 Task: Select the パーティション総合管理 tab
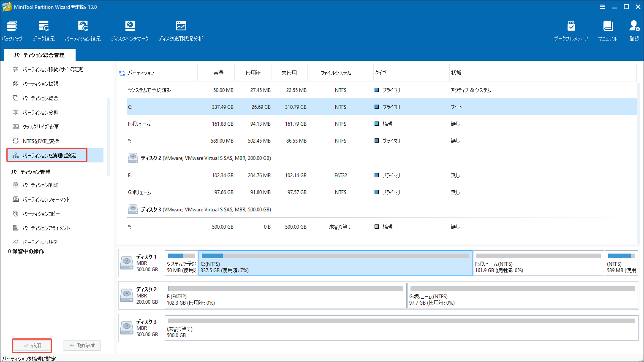pyautogui.click(x=39, y=55)
